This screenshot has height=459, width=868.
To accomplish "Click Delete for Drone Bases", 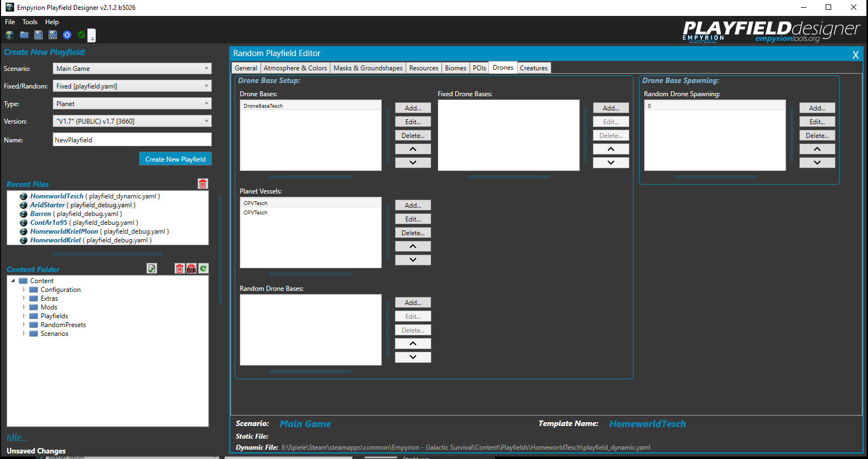I will click(x=413, y=136).
